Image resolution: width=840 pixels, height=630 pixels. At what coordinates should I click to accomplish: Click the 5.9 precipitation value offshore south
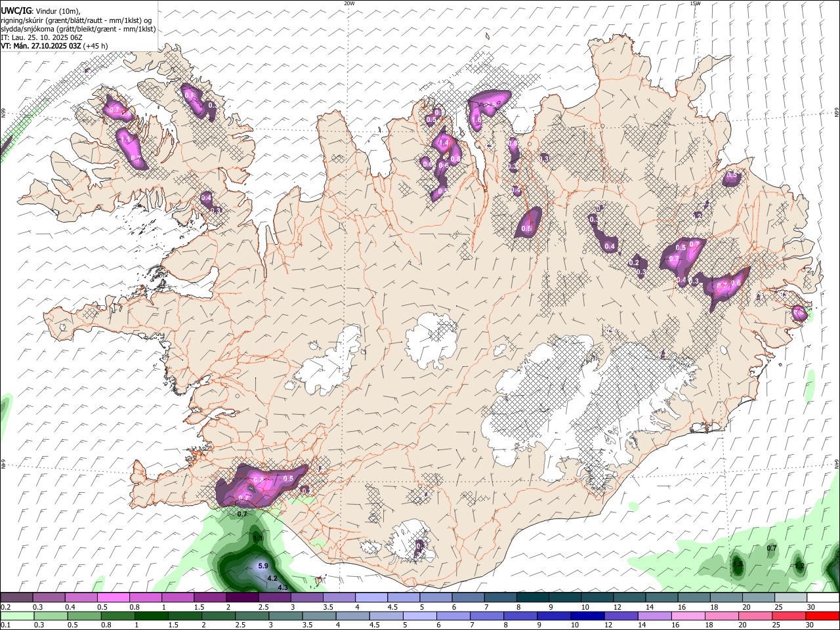[x=263, y=566]
